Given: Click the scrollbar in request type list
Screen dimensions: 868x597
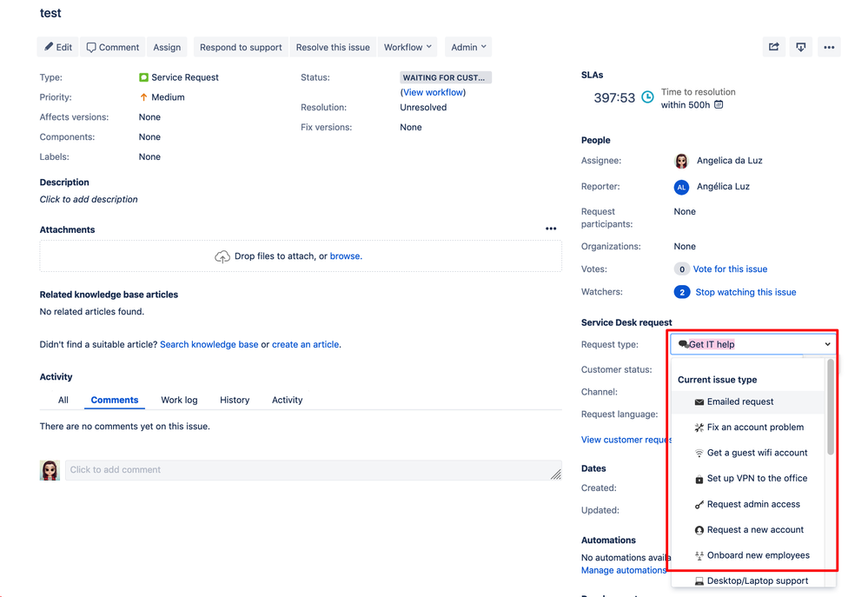Looking at the screenshot, I should (x=831, y=407).
